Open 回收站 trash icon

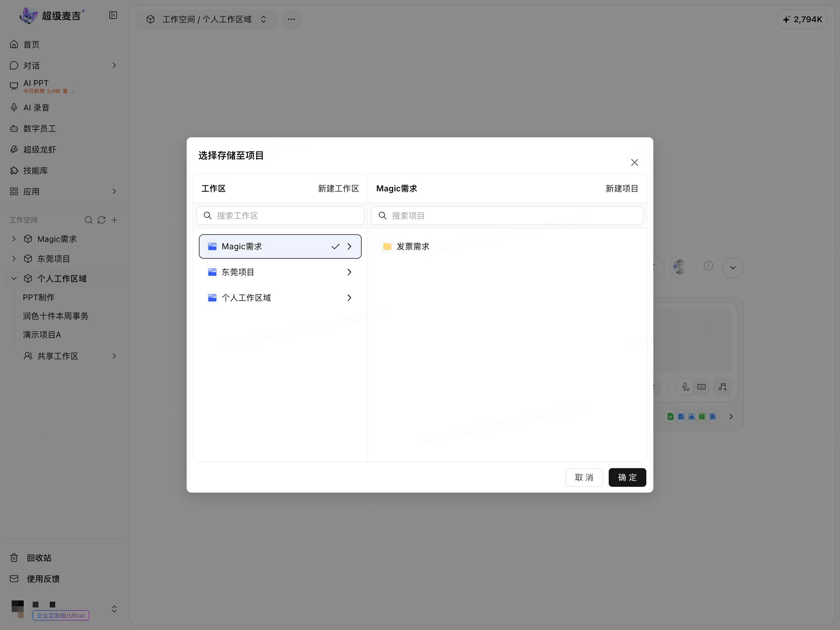[14, 558]
